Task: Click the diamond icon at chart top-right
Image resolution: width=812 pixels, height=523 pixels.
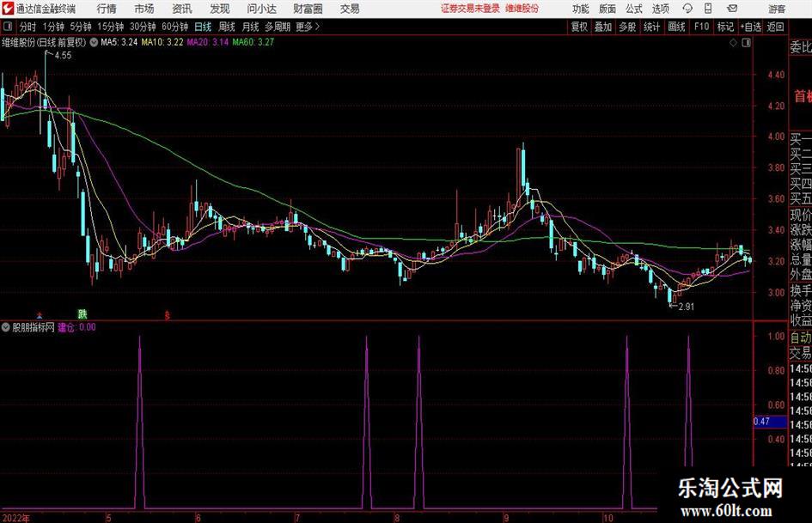Action: tap(733, 42)
